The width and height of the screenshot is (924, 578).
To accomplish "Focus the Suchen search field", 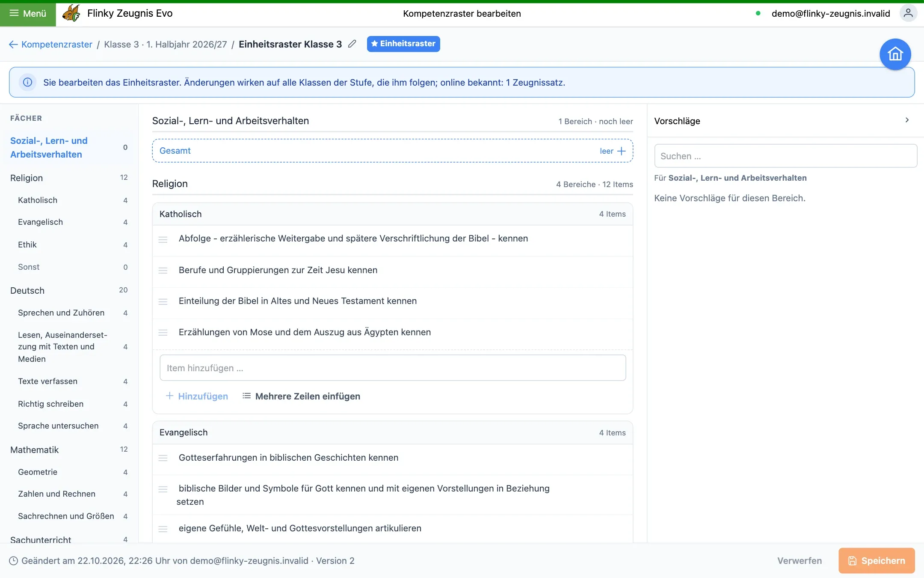I will (x=785, y=156).
